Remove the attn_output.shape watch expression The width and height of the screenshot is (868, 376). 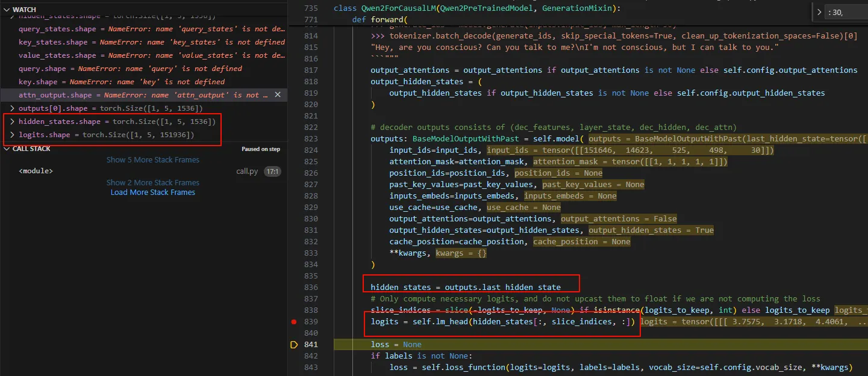(278, 95)
